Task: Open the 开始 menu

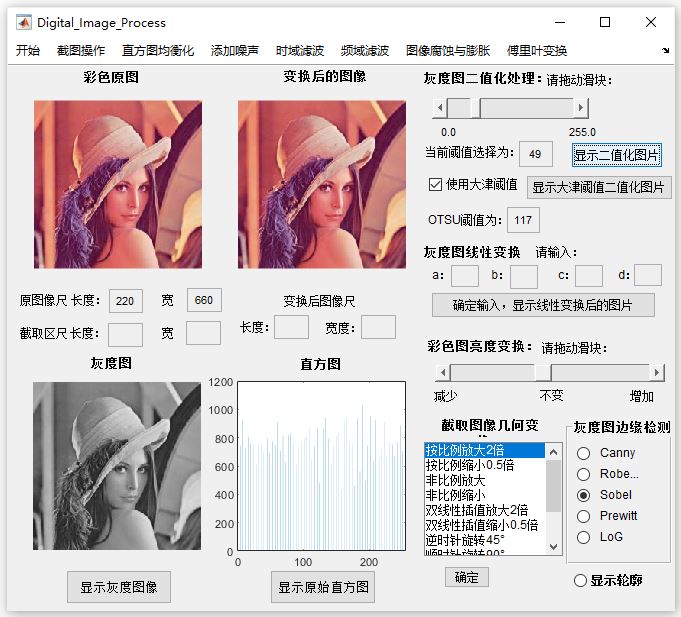Action: [x=28, y=51]
